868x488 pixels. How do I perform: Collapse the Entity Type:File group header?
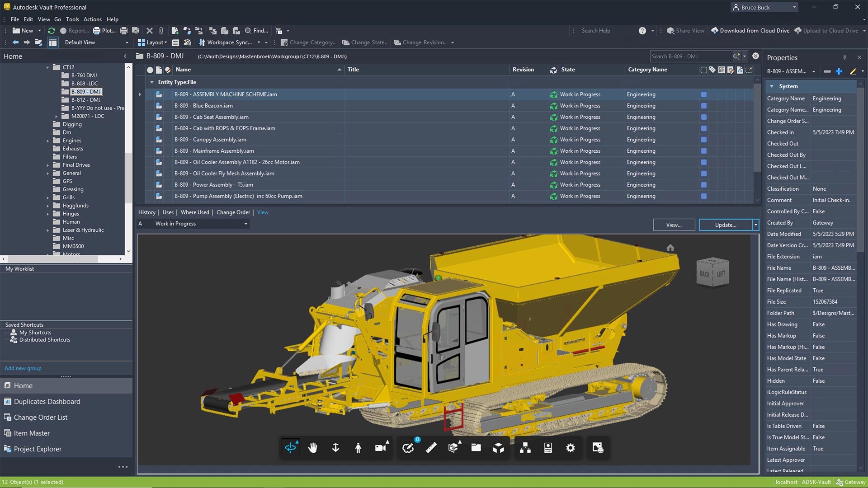(x=152, y=82)
